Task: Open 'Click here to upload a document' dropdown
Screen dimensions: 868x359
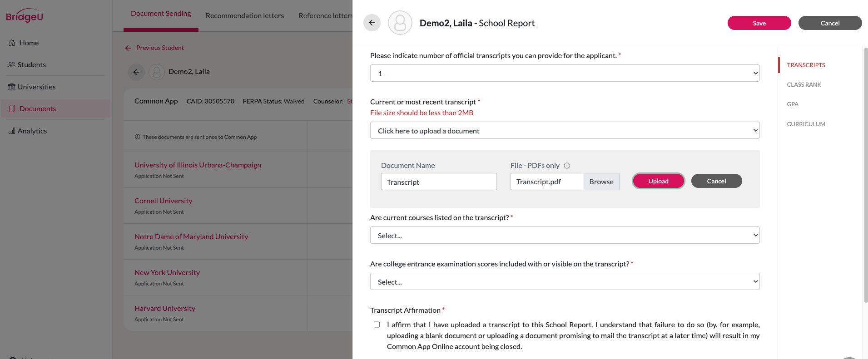Action: coord(565,130)
